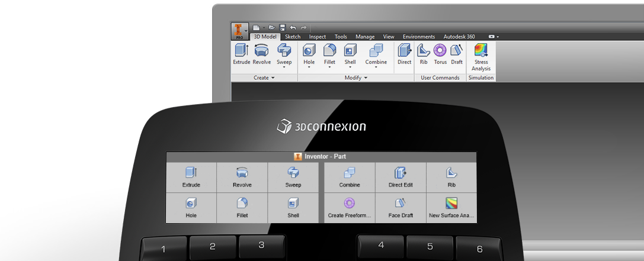
Task: Open the Manage ribbon tab
Action: coord(365,37)
